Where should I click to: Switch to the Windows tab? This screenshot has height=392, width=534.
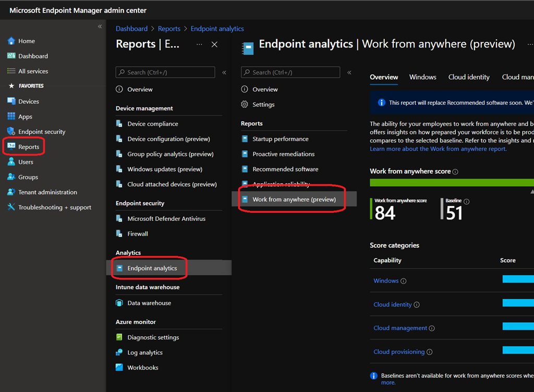click(x=422, y=77)
